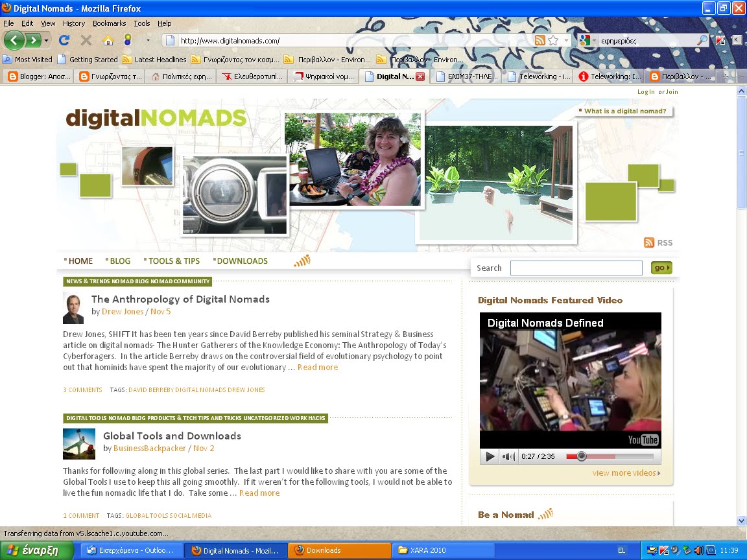This screenshot has height=560, width=747.
Task: Switch to the ENIM37-ΤΗΛΕ... tab
Action: (x=467, y=76)
